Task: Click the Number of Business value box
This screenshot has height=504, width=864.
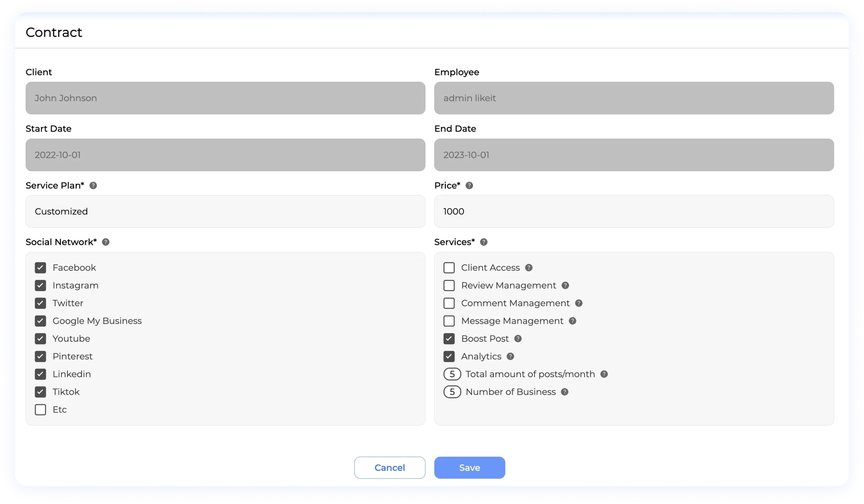Action: [452, 392]
